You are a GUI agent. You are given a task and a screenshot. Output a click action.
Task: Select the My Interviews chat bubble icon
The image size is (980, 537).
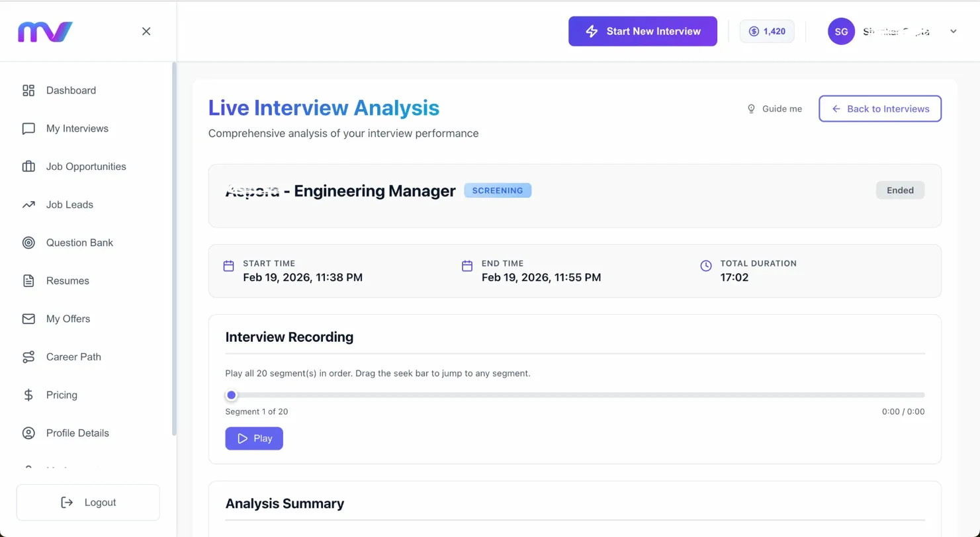[x=28, y=128]
